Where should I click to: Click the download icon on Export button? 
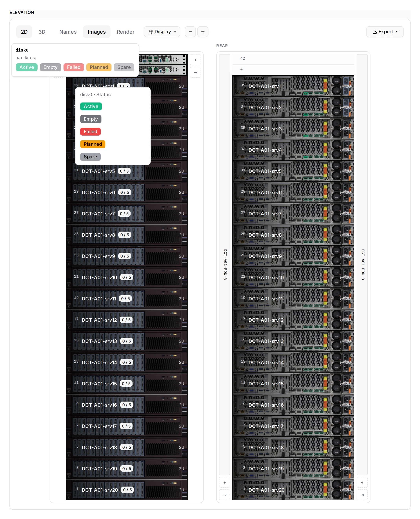[375, 32]
